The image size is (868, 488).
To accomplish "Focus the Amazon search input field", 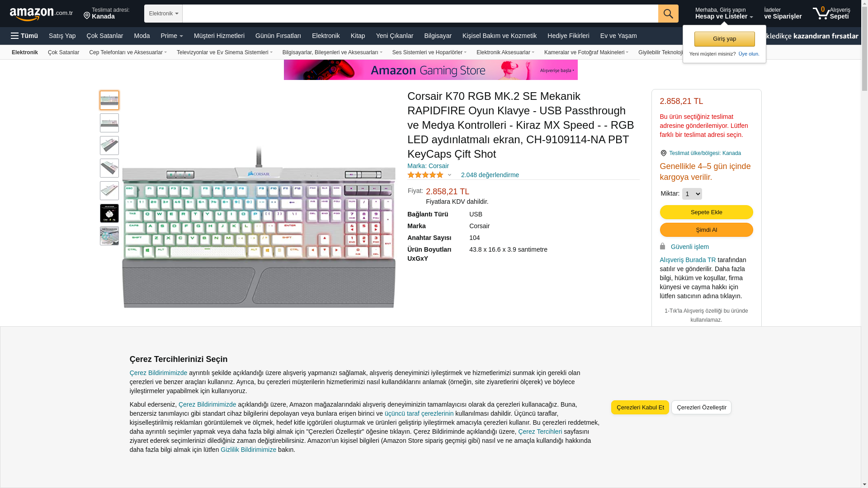I will coord(420,14).
